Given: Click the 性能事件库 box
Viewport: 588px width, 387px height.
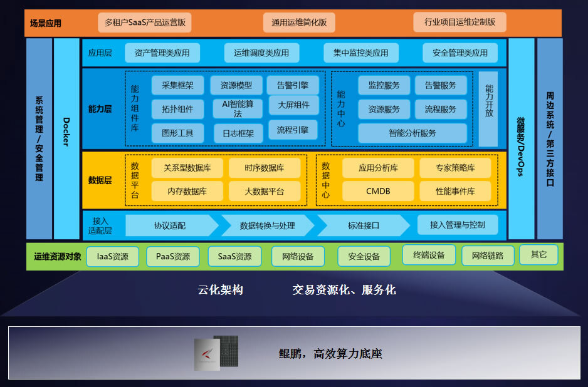Looking at the screenshot, I should click(455, 191).
